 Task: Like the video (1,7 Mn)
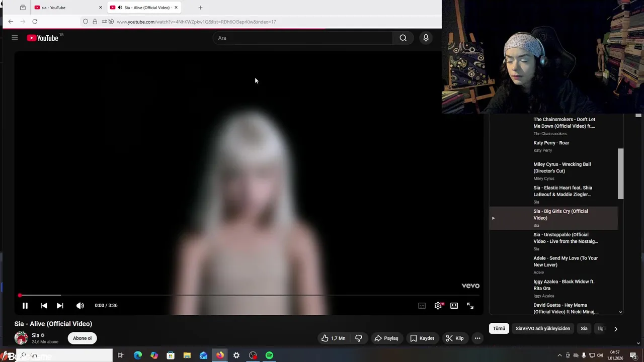point(333,338)
